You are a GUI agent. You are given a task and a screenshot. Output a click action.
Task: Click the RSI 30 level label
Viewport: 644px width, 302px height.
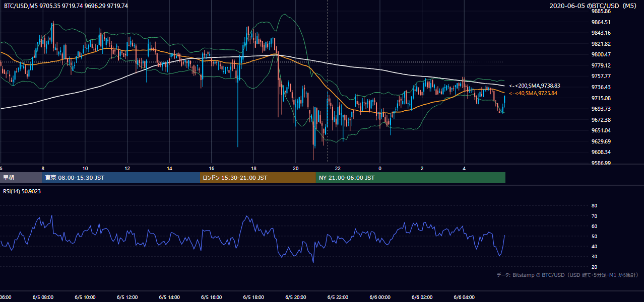[594, 257]
